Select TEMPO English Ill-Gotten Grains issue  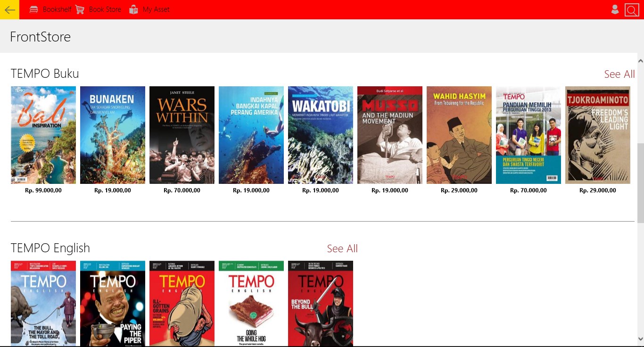[x=182, y=303]
